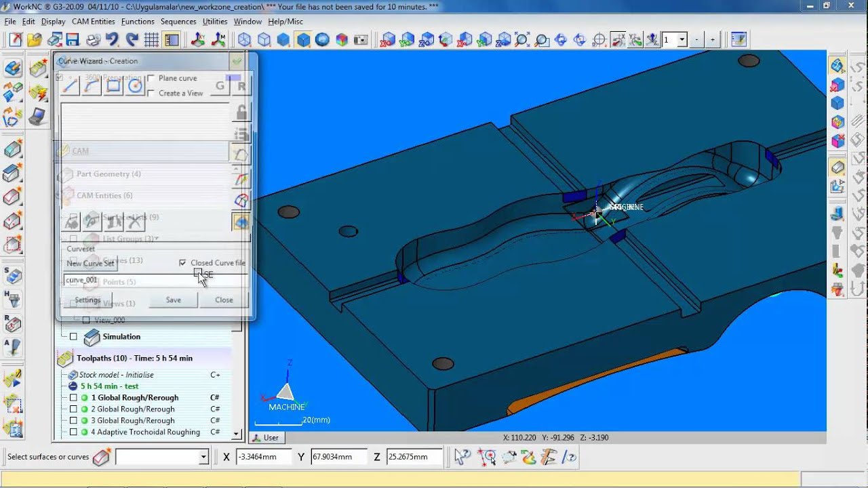Viewport: 868px width, 488px height.
Task: Click the minus stepper button in toolbar
Action: pyautogui.click(x=696, y=40)
